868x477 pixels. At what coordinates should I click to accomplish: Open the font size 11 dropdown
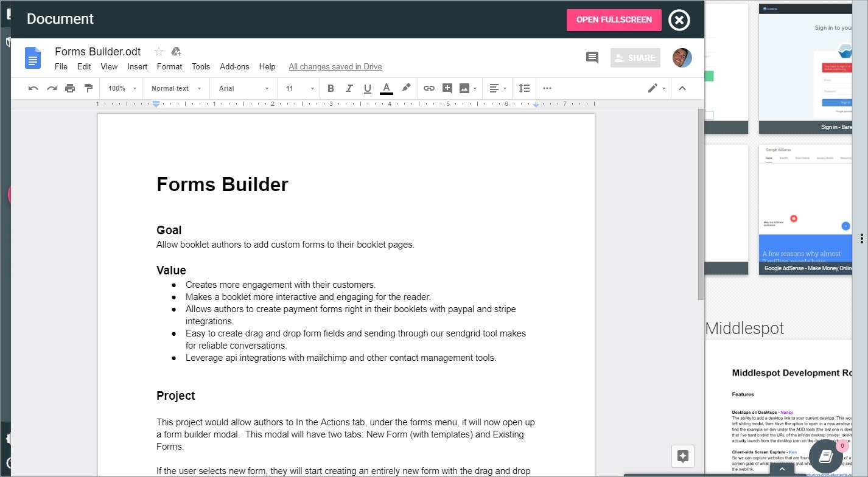click(x=300, y=88)
